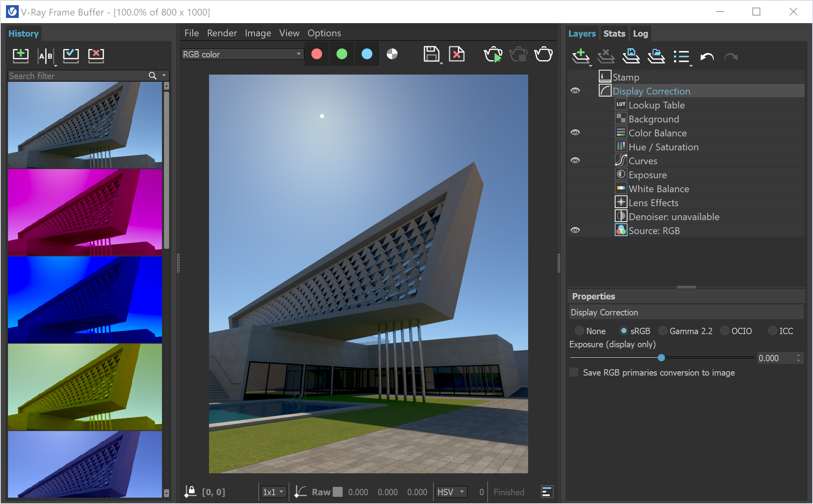The height and width of the screenshot is (504, 813).
Task: Click the clear image icon
Action: 456,54
